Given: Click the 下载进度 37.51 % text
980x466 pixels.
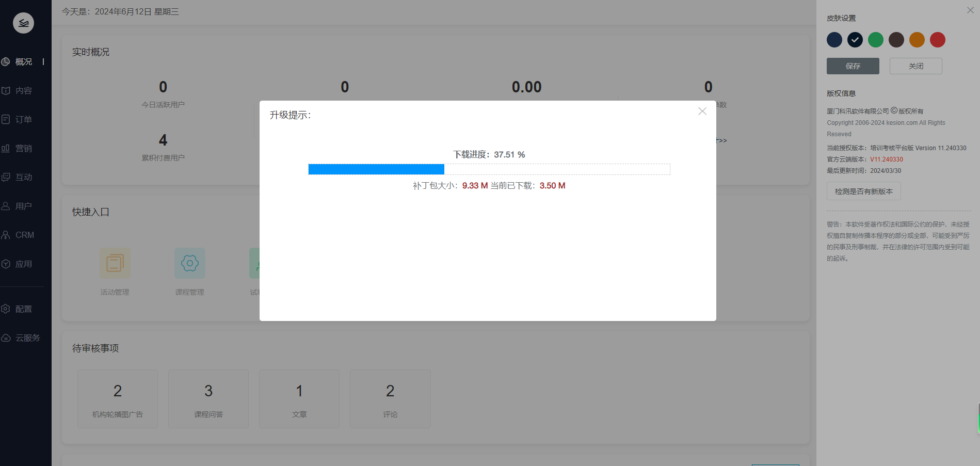Looking at the screenshot, I should point(489,154).
